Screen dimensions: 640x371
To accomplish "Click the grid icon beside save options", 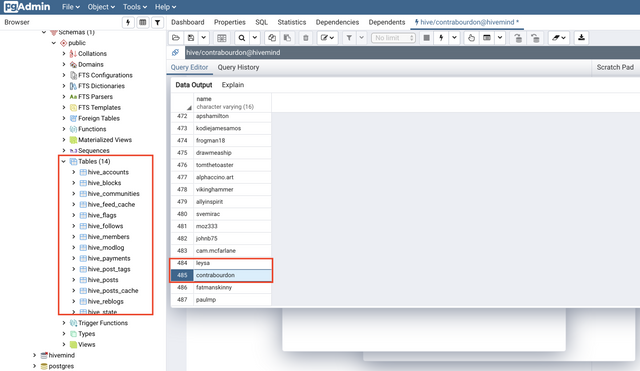I will [222, 38].
